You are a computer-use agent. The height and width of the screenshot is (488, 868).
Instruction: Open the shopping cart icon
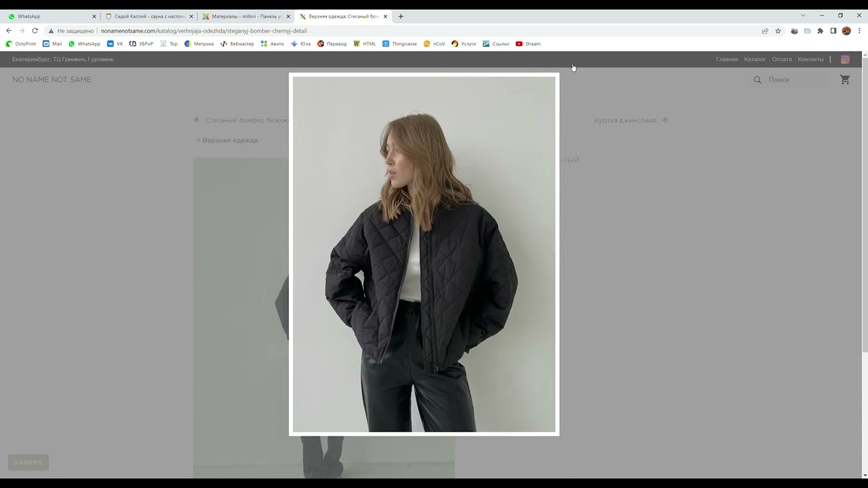(845, 79)
